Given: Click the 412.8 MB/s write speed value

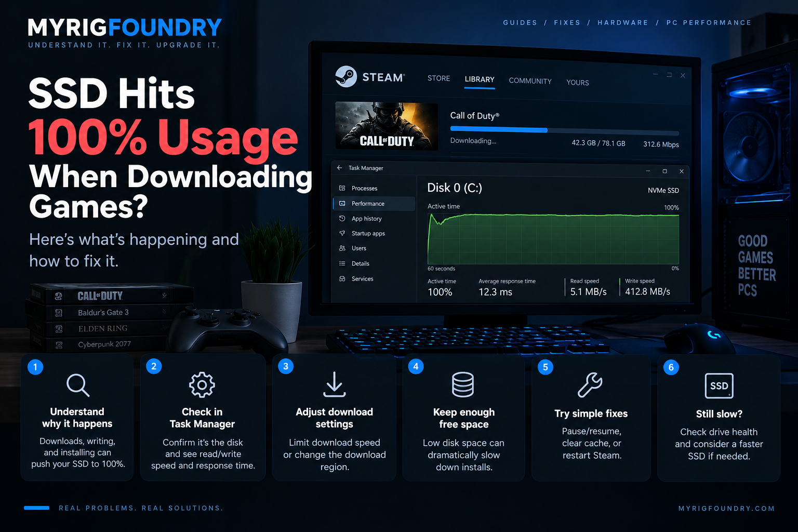Looking at the screenshot, I should point(647,292).
